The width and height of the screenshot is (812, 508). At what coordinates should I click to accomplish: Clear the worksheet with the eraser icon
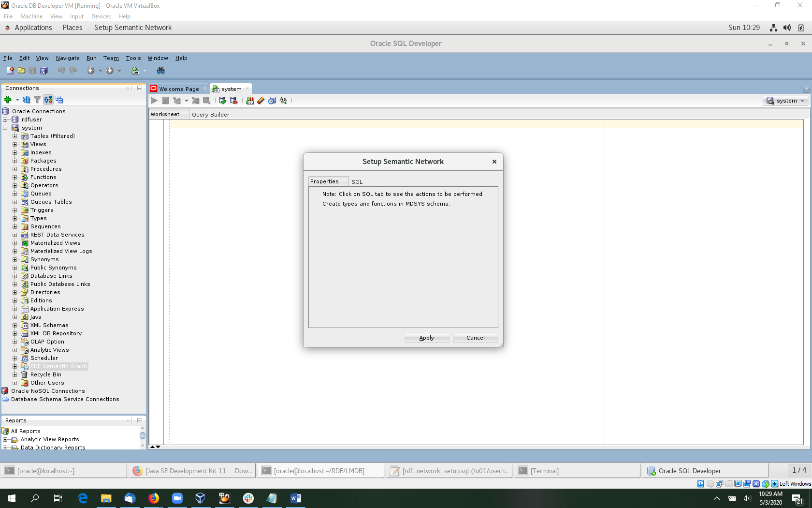coord(261,100)
